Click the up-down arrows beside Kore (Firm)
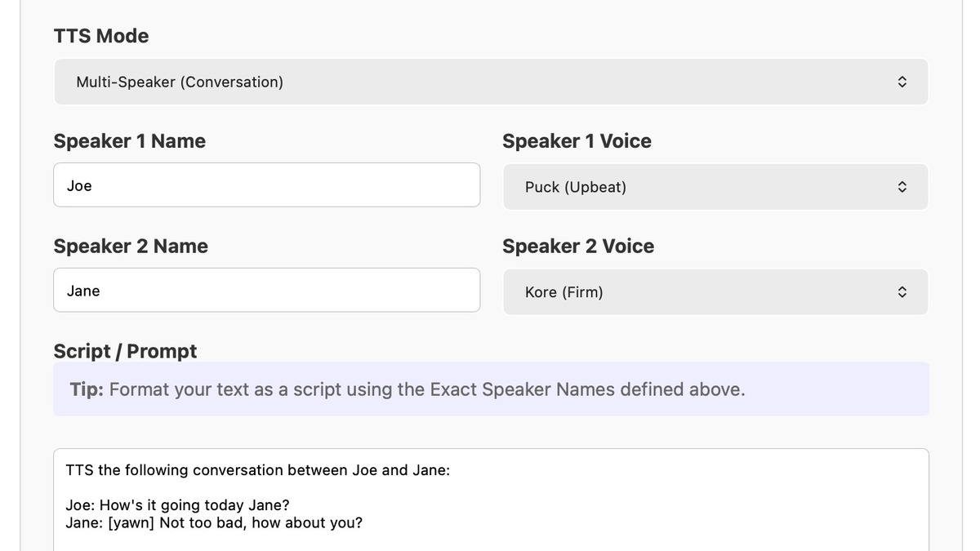The image size is (980, 551). pos(902,292)
